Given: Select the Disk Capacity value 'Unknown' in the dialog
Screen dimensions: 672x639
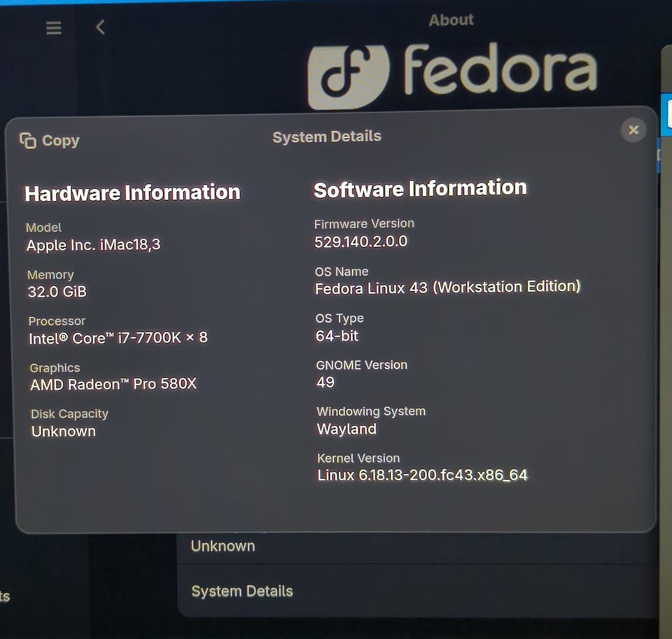Looking at the screenshot, I should coord(64,431).
